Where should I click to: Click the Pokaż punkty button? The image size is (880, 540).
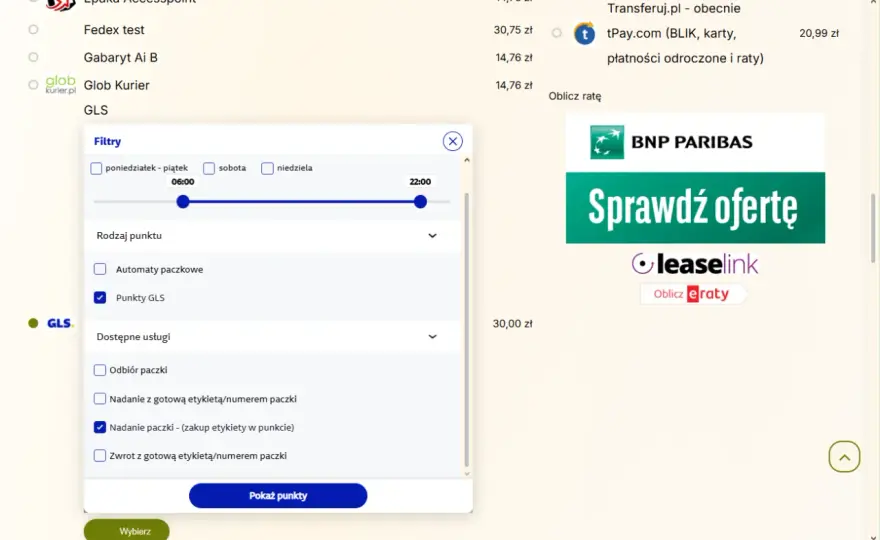[x=278, y=496]
